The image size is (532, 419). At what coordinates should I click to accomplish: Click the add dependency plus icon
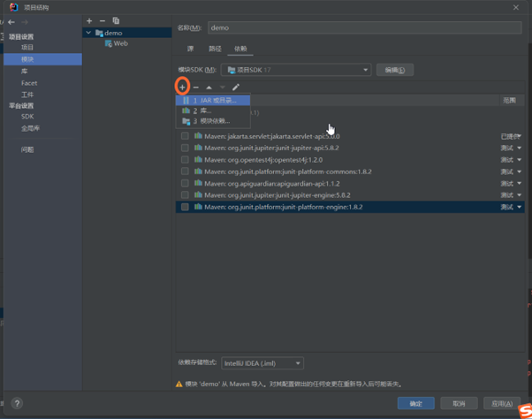(x=182, y=88)
